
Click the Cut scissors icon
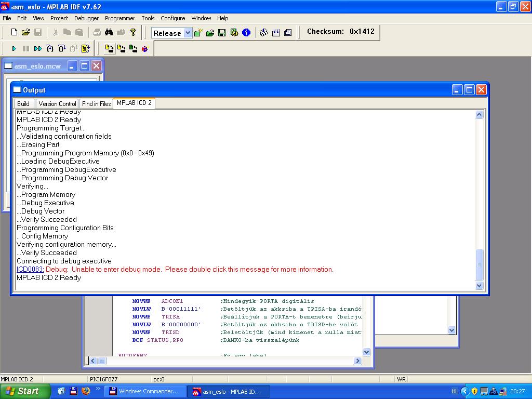pos(56,32)
